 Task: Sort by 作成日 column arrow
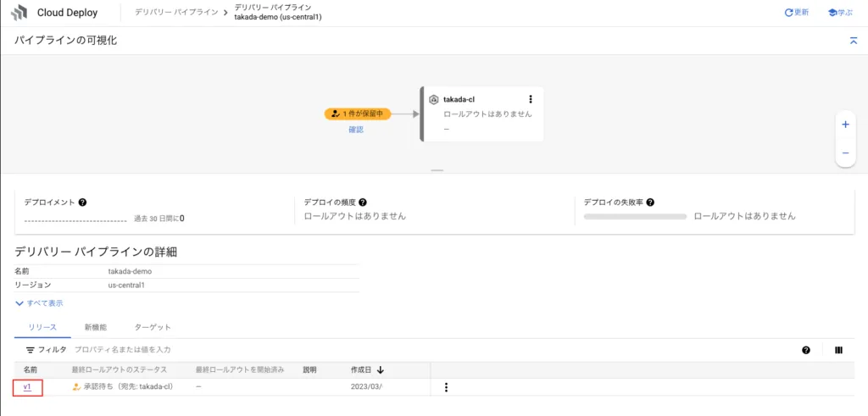(381, 370)
